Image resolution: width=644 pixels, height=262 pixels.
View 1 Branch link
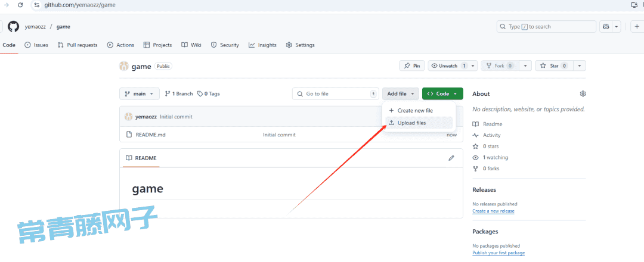point(179,93)
